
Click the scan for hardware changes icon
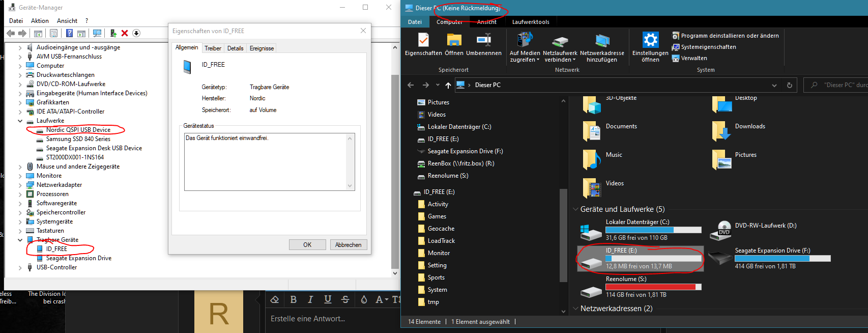(97, 33)
